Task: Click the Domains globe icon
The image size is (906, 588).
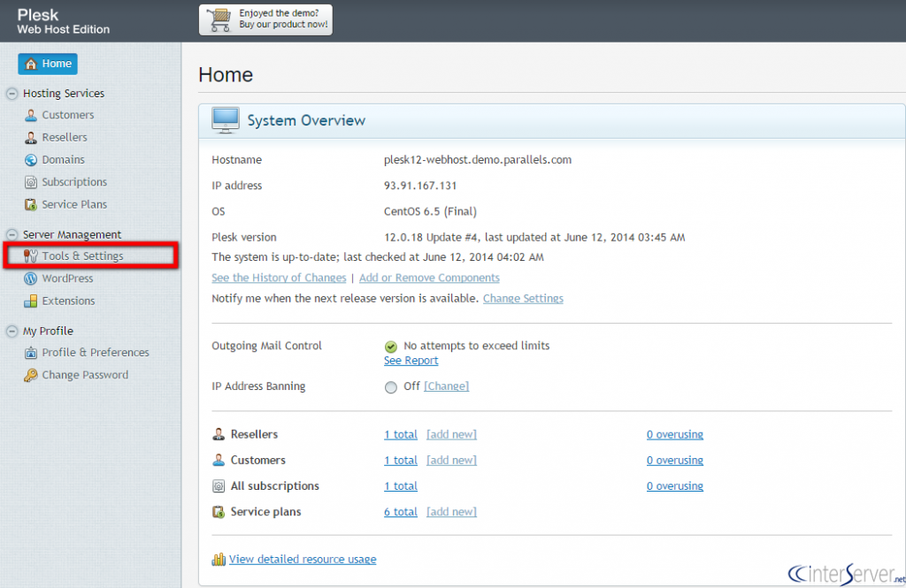Action: coord(31,159)
